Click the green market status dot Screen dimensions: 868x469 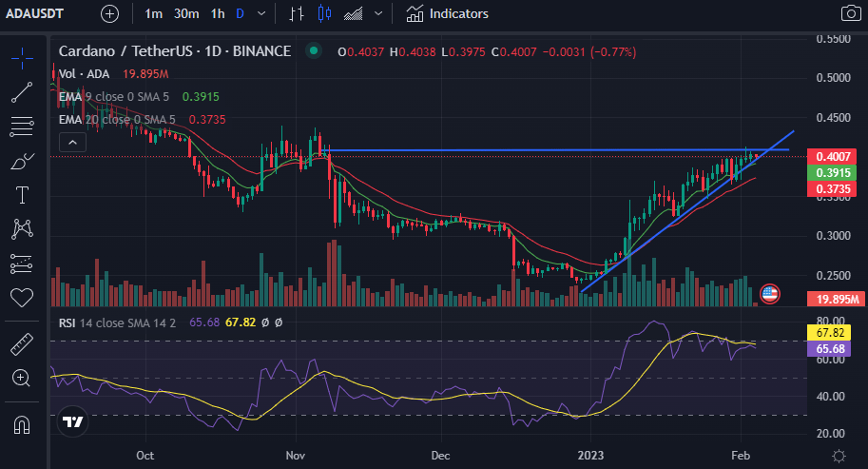(x=314, y=51)
